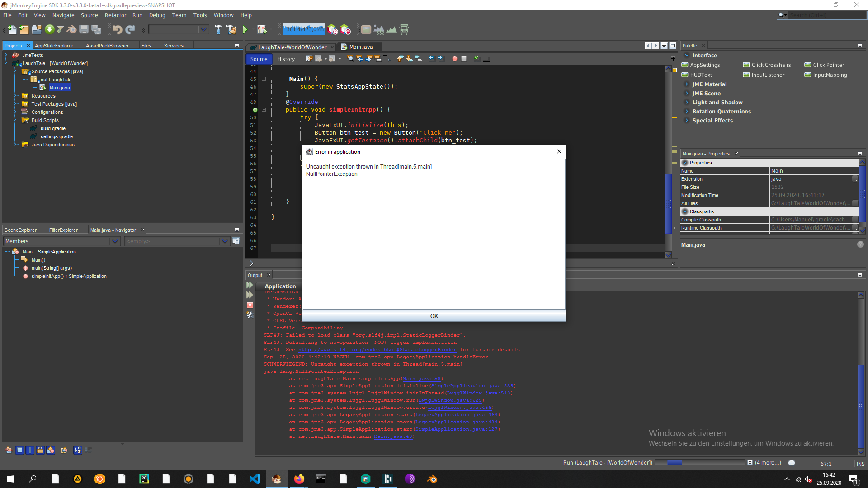Click the Output panel vertical scrollbar
Image resolution: width=868 pixels, height=488 pixels.
click(861, 373)
